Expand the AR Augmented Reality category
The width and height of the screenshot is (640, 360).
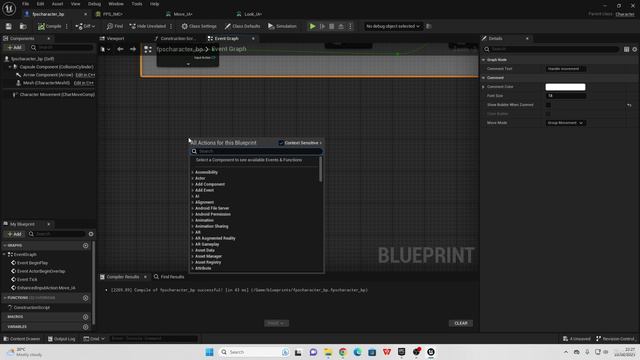click(x=215, y=238)
